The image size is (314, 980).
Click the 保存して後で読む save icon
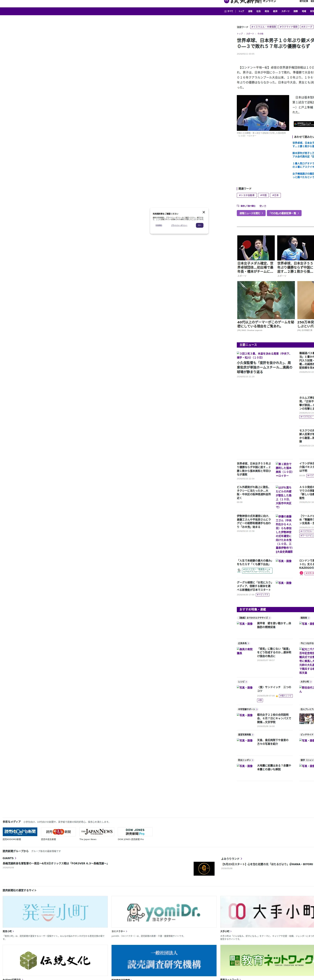[x=238, y=206]
